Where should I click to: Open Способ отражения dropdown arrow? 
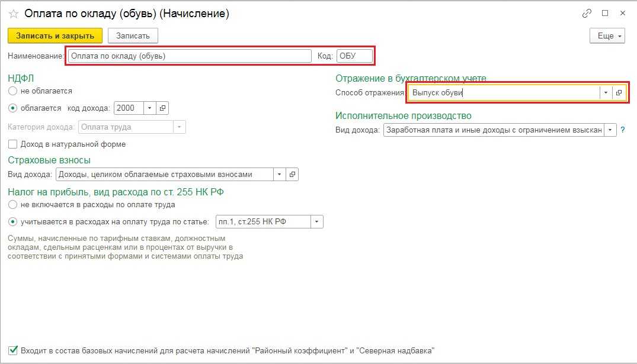pyautogui.click(x=606, y=92)
